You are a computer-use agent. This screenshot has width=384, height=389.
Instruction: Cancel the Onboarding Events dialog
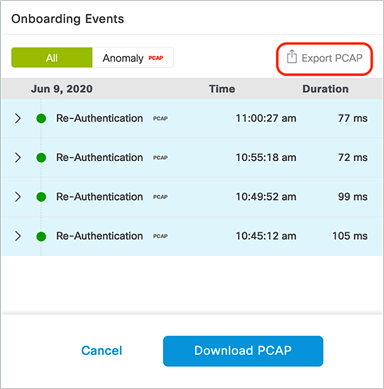[x=102, y=351]
